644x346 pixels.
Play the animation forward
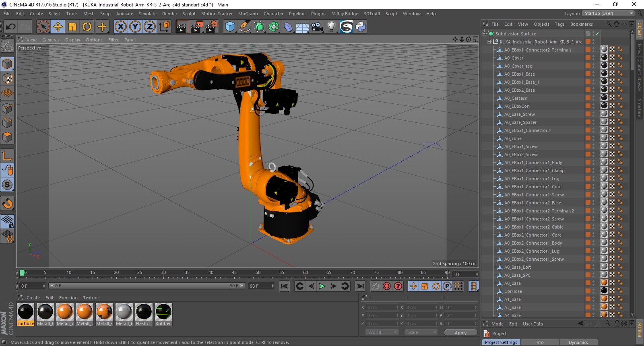322,286
